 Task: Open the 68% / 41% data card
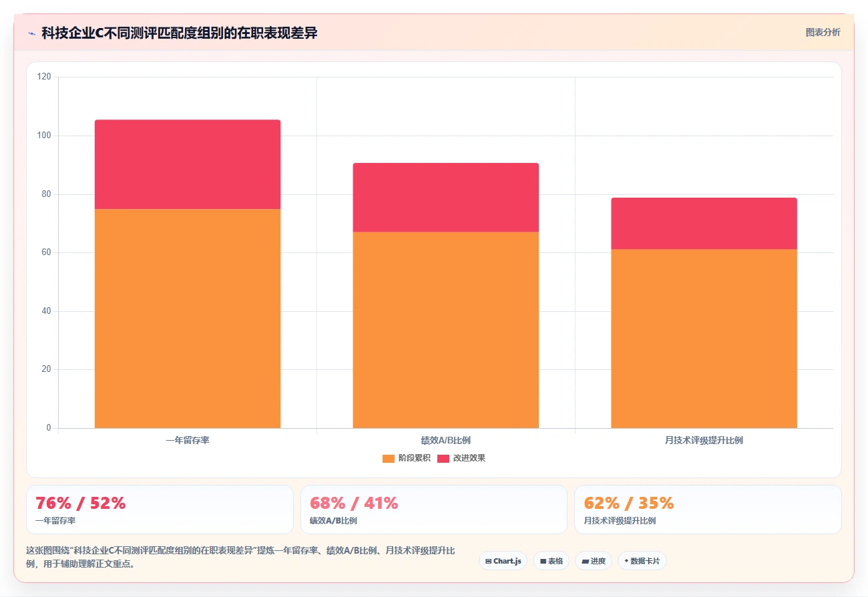(x=434, y=510)
